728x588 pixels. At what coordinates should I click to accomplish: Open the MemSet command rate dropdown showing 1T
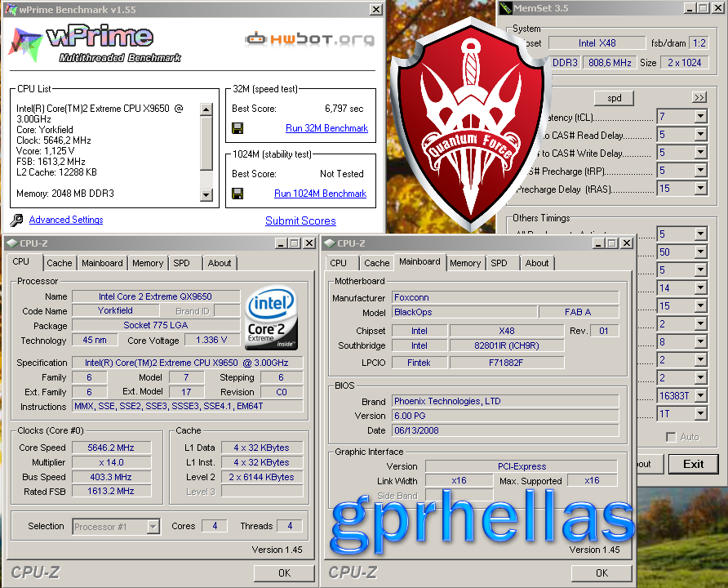[701, 413]
